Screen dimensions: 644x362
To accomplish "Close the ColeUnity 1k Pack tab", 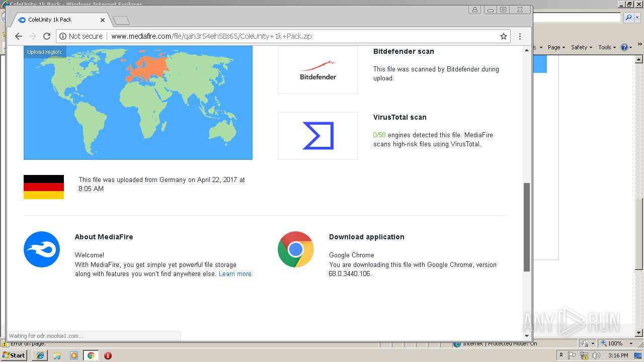I will [x=103, y=20].
